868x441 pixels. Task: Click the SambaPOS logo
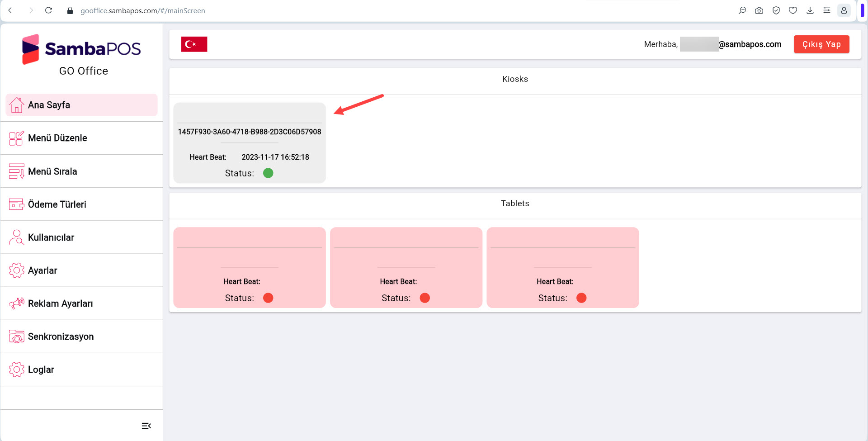tap(81, 49)
